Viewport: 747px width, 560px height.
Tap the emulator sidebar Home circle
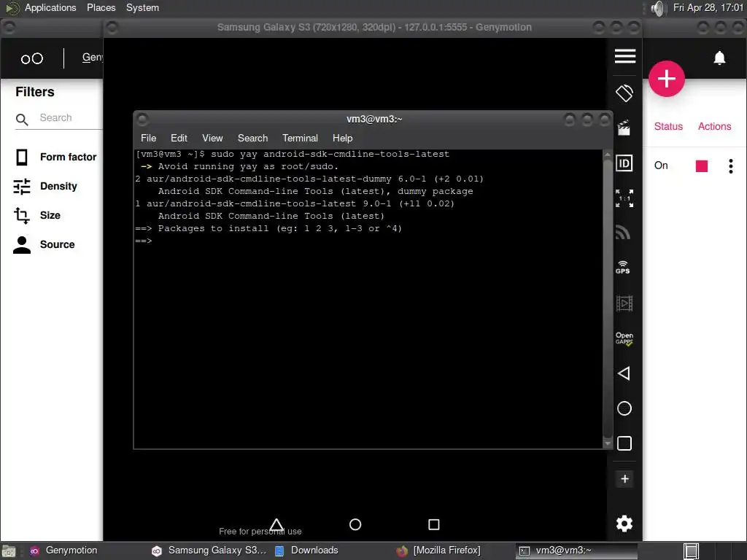coord(624,408)
